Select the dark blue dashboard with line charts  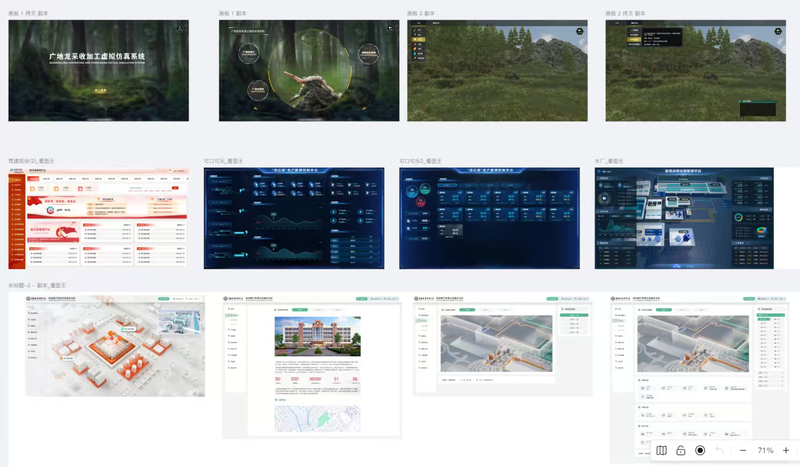click(x=293, y=218)
